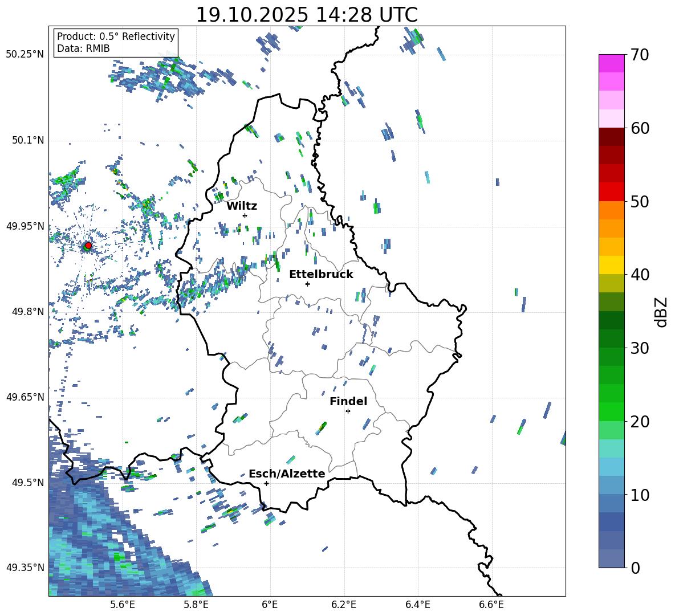
Task: Click the red radar site marker
Action: click(x=88, y=245)
